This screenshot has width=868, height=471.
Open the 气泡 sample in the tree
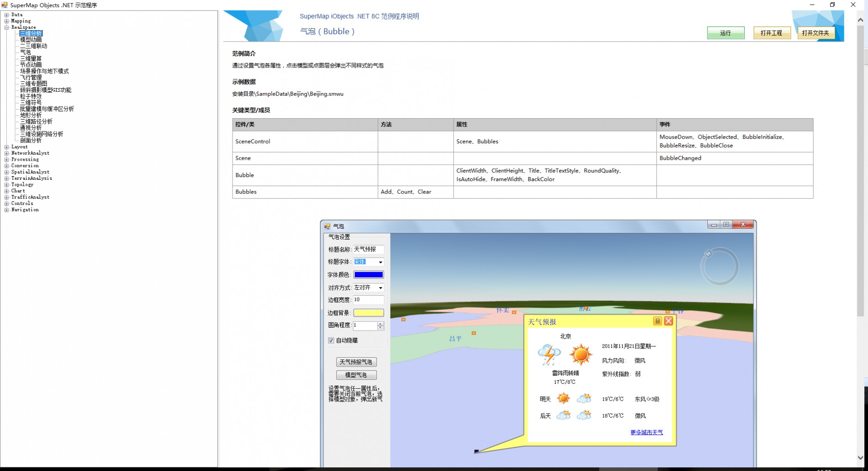[x=26, y=52]
